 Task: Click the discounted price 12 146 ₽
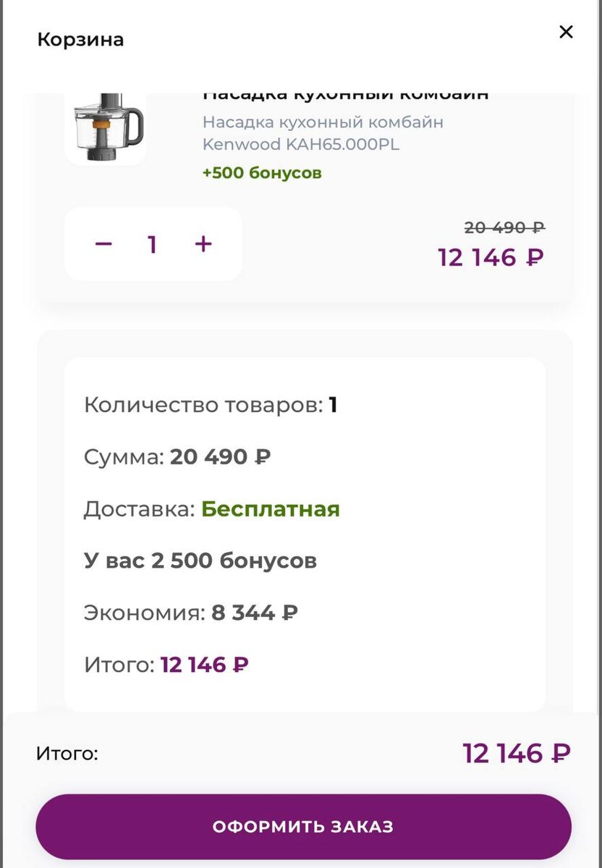point(491,258)
